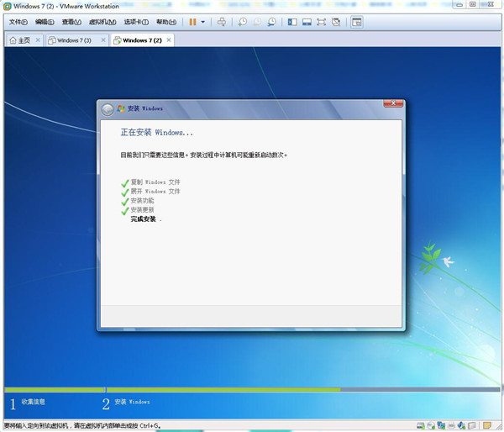504x432 pixels.
Task: Open the 查看(V) menu
Action: click(x=71, y=22)
